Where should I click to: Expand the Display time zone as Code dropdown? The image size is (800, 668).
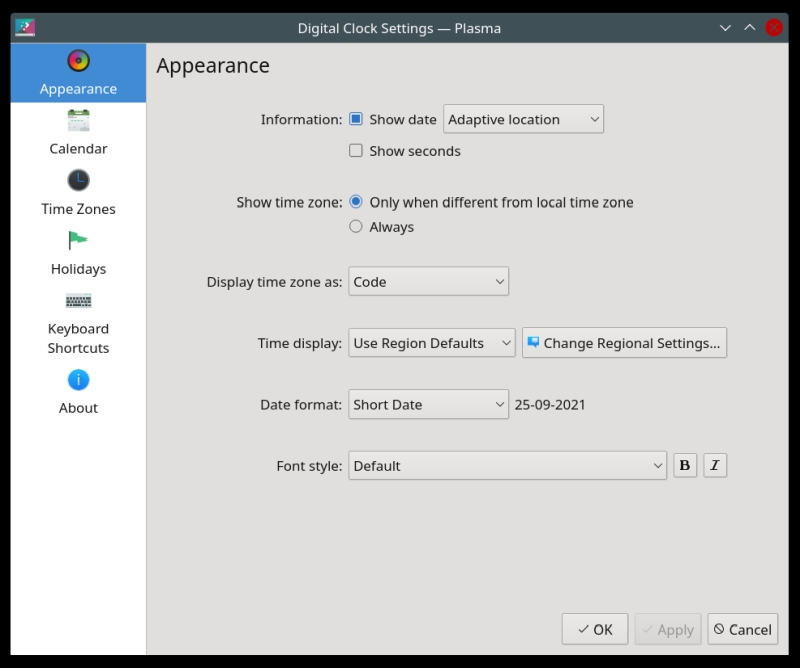pos(428,282)
